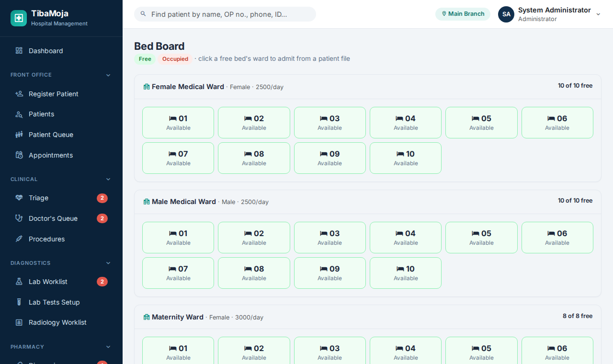Click the Appointments calendar icon
This screenshot has width=613, height=364.
(x=19, y=155)
